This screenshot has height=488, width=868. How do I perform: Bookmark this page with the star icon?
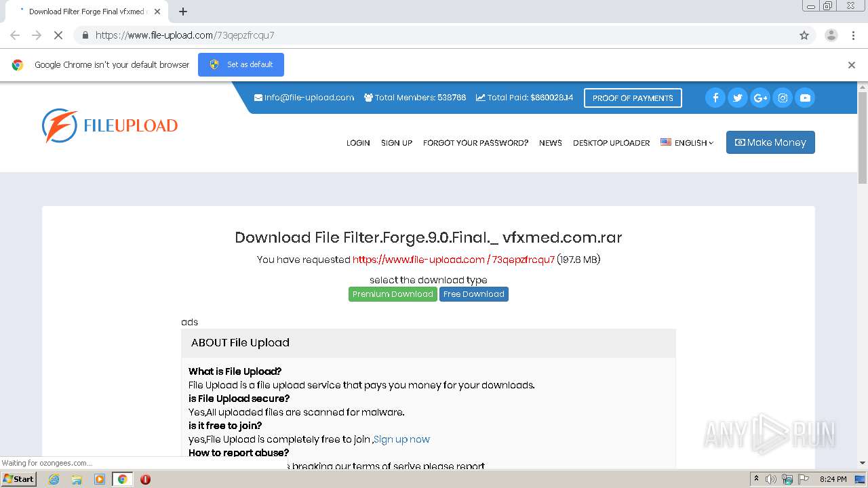point(804,35)
